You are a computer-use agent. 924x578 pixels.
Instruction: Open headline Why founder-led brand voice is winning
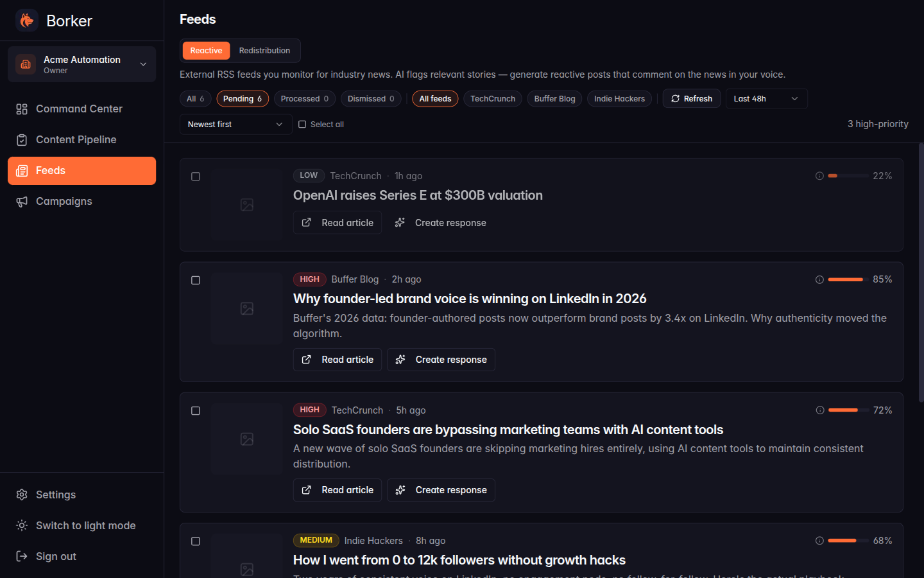tap(470, 299)
